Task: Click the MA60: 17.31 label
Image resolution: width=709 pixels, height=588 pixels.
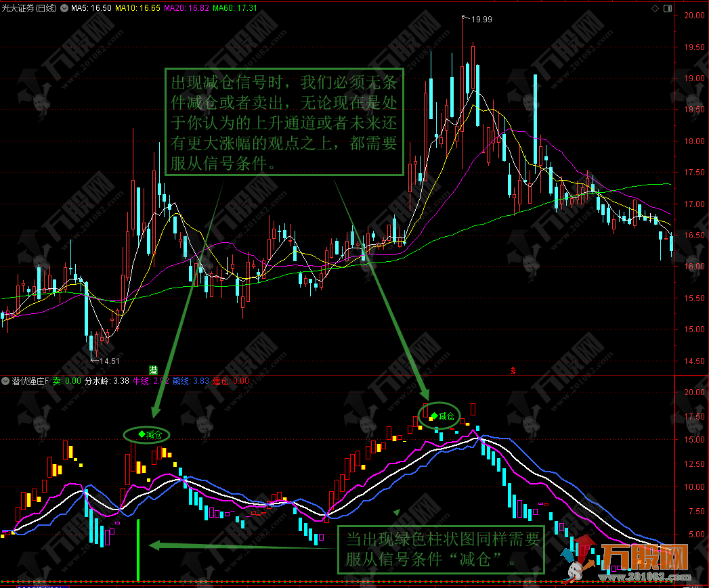Action: [x=235, y=8]
